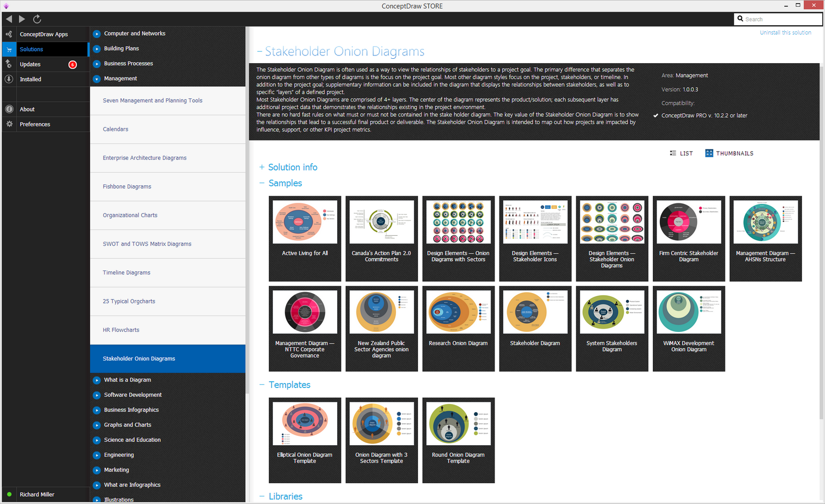Viewport: 825px width, 504px height.
Task: Select SWOT and TOWS Matrix Diagrams
Action: pos(168,244)
